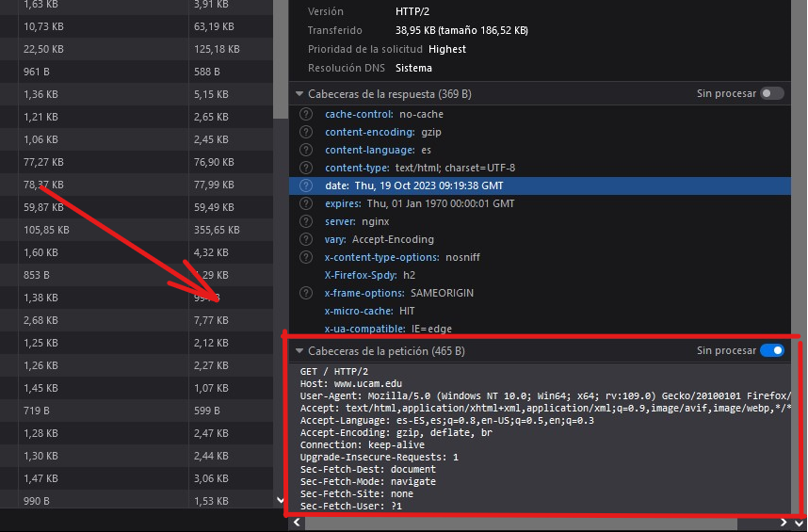Image resolution: width=808 pixels, height=532 pixels.
Task: Click right arrow of horizontal scrollbar
Action: pos(784,523)
